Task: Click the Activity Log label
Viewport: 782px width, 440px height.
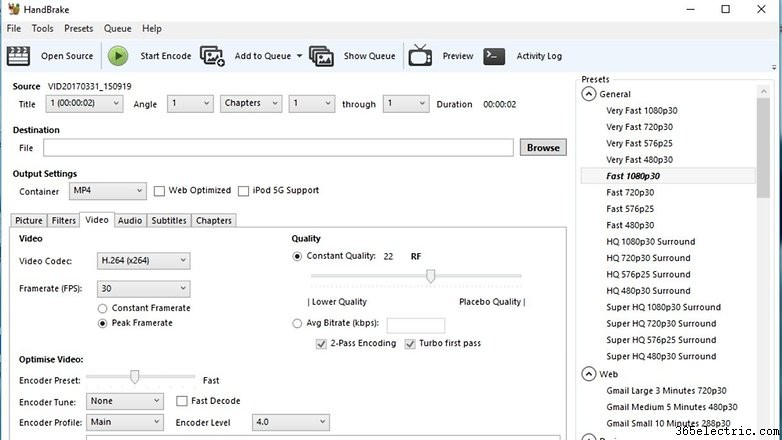Action: pos(539,56)
